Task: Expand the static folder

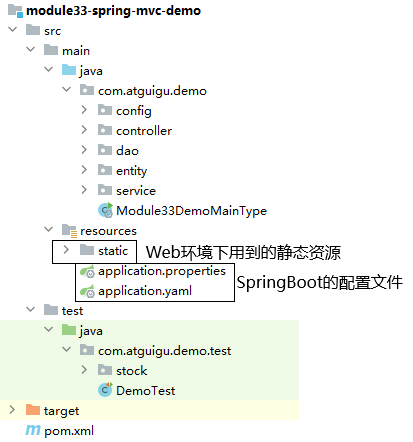Action: [66, 250]
